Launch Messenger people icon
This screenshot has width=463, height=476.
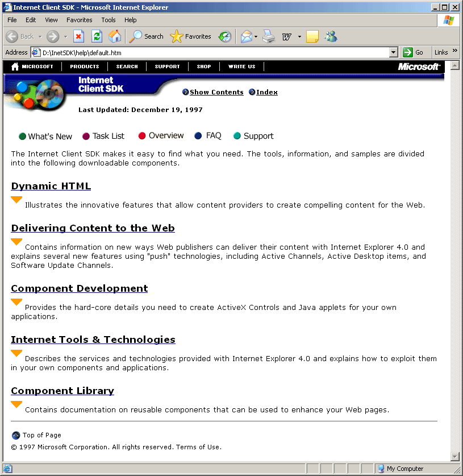pyautogui.click(x=331, y=36)
